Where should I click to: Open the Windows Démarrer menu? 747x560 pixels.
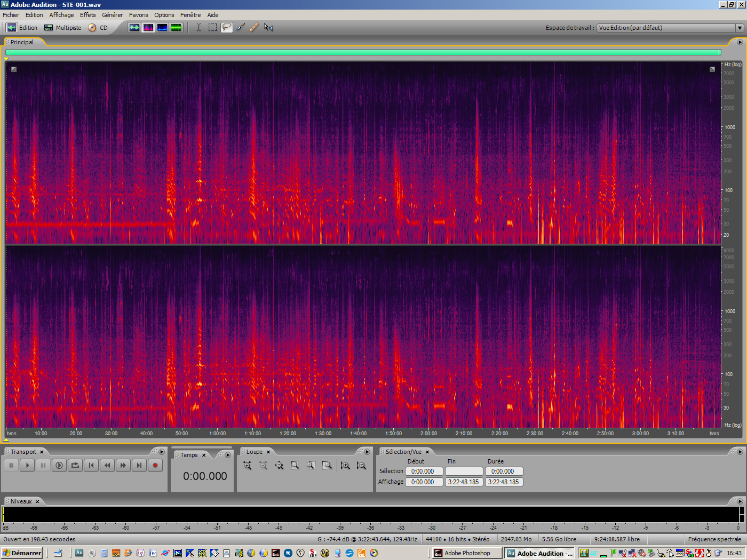pos(21,553)
